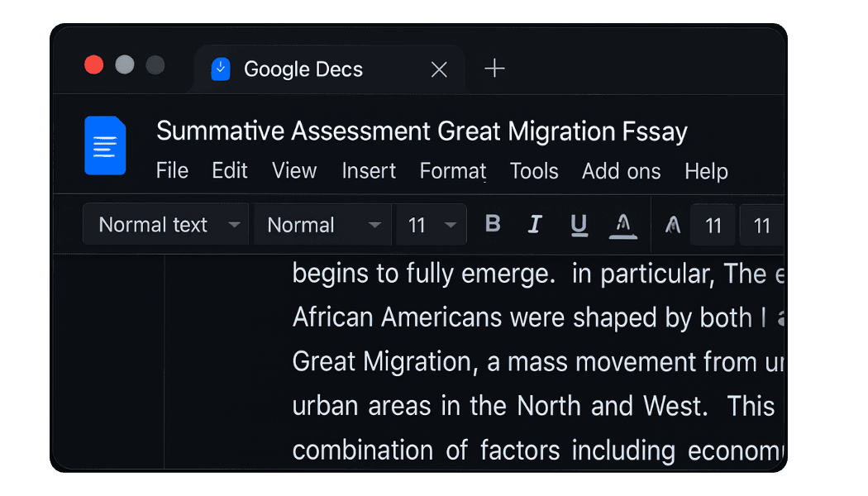This screenshot has width=868, height=496.
Task: Open the font size 11 dropdown
Action: [x=431, y=224]
